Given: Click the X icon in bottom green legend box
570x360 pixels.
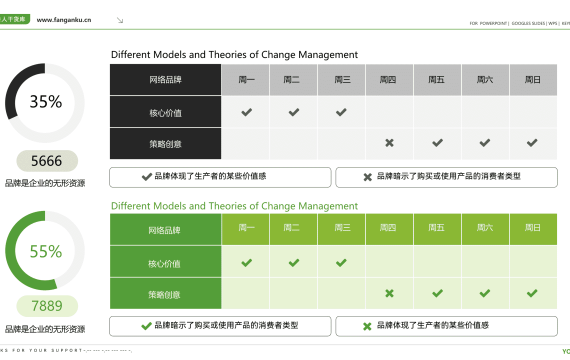Looking at the screenshot, I should click(x=367, y=327).
